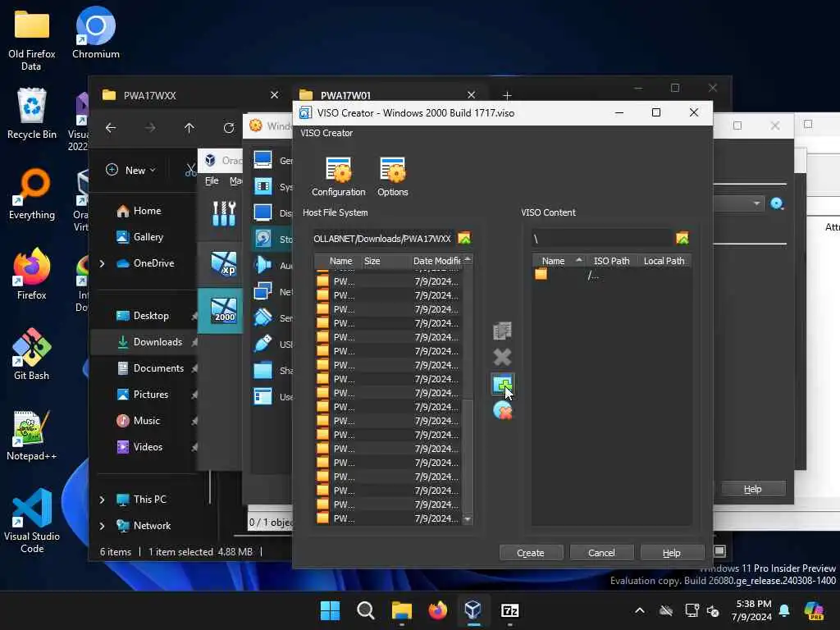This screenshot has width=840, height=630.
Task: Click the Up arrow in File Explorer
Action: pyautogui.click(x=189, y=127)
